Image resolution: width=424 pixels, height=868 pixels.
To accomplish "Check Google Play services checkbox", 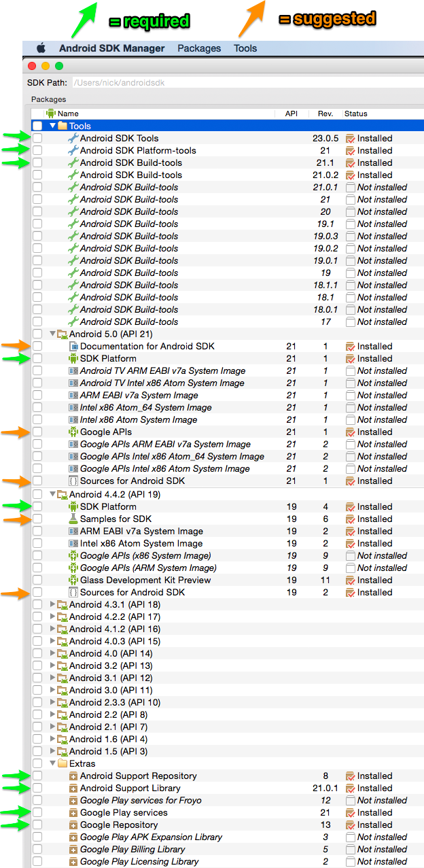I will point(37,812).
